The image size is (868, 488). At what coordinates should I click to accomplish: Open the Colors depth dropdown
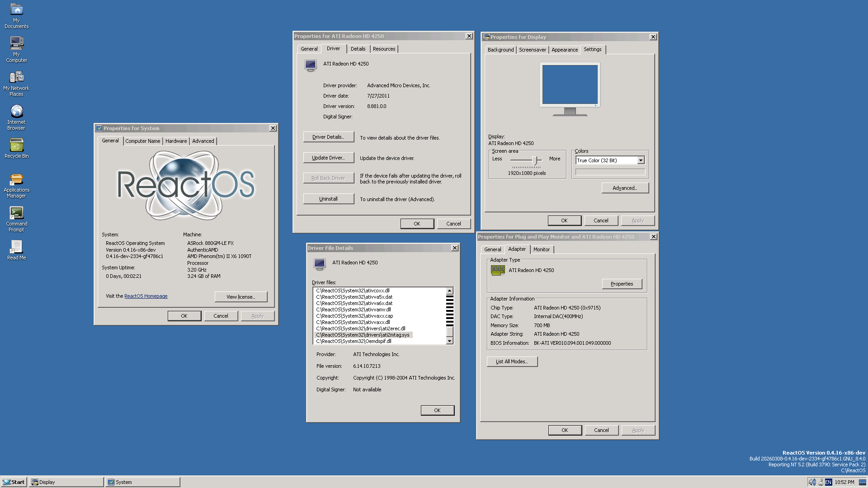coord(641,160)
